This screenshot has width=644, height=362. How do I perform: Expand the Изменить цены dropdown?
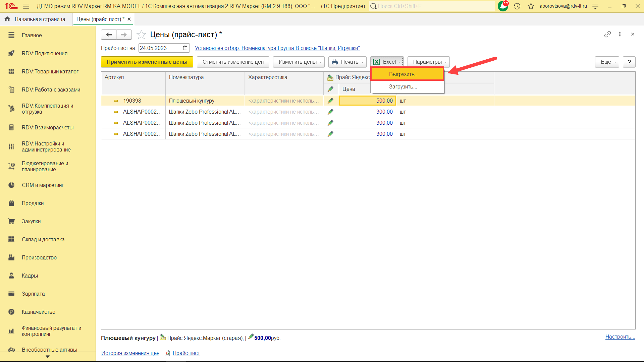[x=299, y=62]
